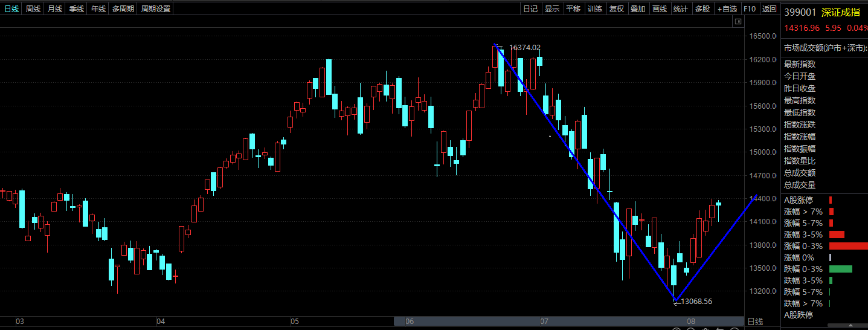This screenshot has height=330, width=868.
Task: Select the 画线 line drawing tool
Action: [x=660, y=9]
